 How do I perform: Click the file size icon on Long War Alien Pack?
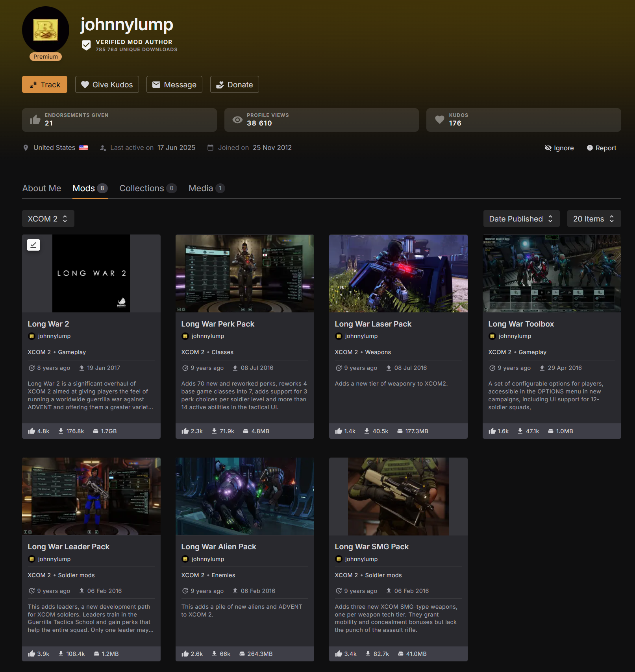click(x=242, y=654)
